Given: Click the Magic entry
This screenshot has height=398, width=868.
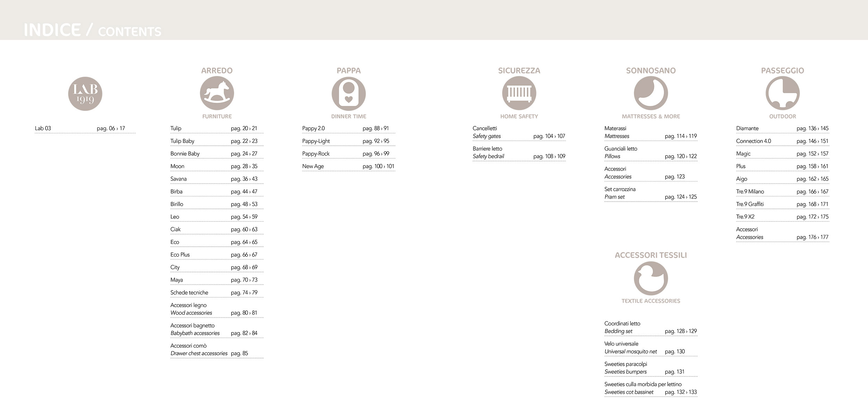Looking at the screenshot, I should pyautogui.click(x=783, y=153).
